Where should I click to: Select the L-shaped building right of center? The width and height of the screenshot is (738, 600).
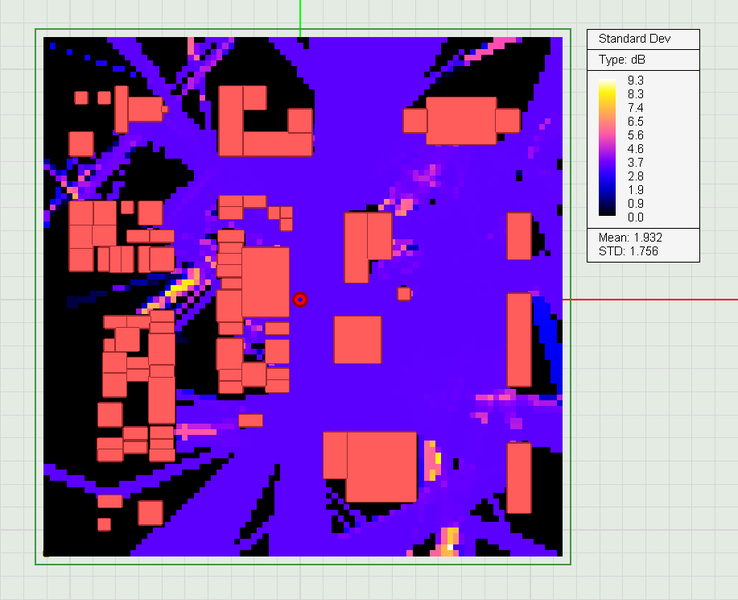[368, 247]
